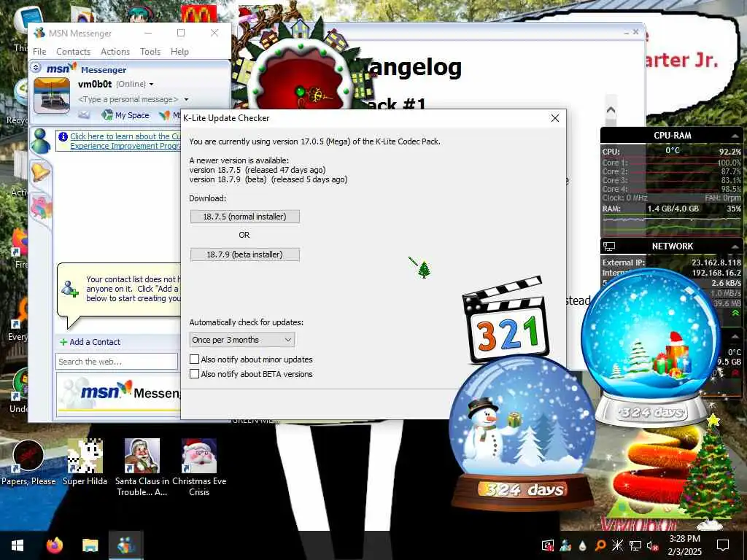Expand the personal message dropdown arrow
This screenshot has height=560, width=747.
point(186,99)
